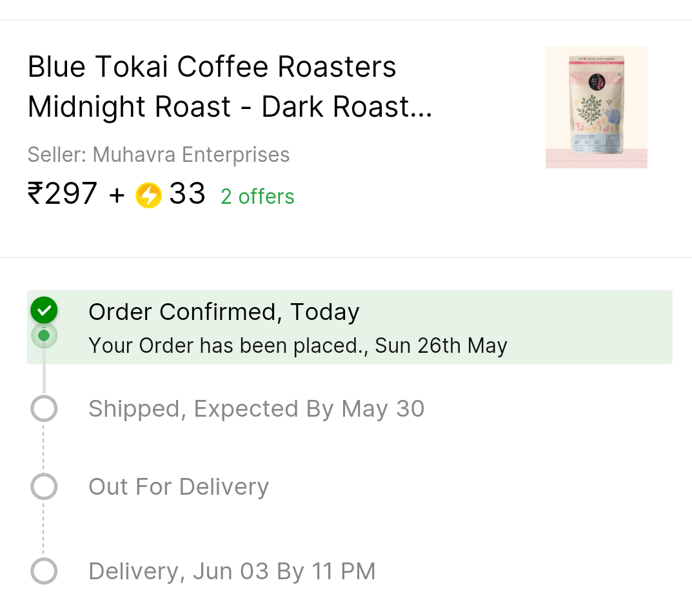The width and height of the screenshot is (692, 616).
Task: Click the small green progress dot
Action: [x=44, y=336]
